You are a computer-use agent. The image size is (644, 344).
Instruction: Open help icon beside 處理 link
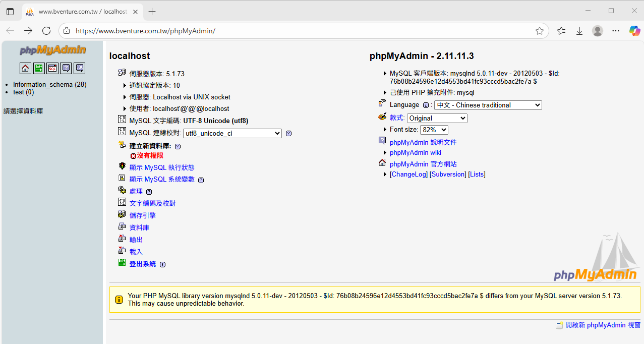tap(149, 192)
